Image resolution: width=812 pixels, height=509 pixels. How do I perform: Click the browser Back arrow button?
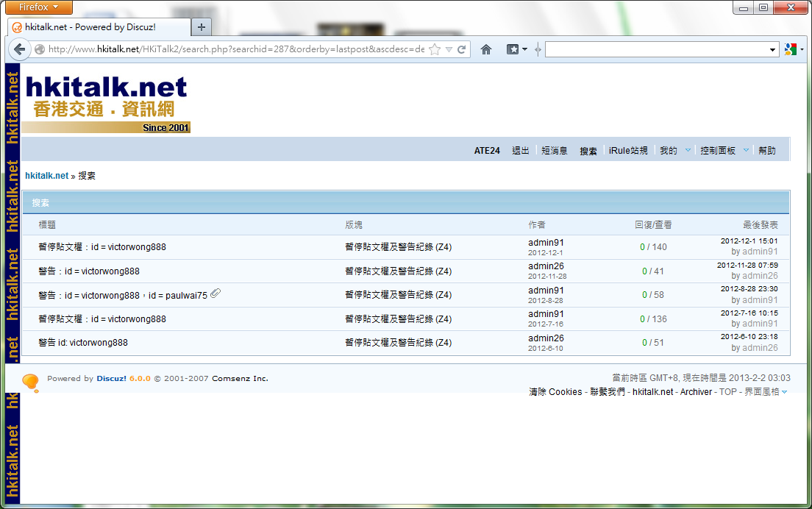pyautogui.click(x=19, y=49)
